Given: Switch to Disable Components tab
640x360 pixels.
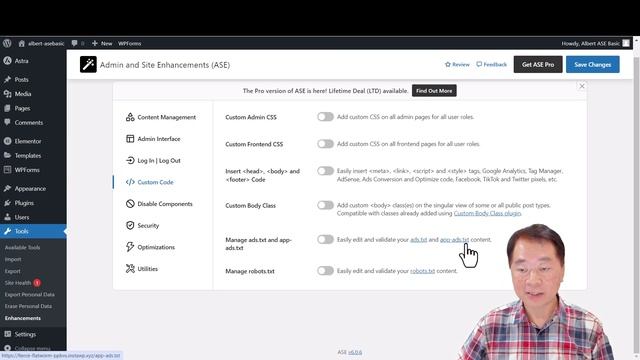Looking at the screenshot, I should click(x=159, y=204).
